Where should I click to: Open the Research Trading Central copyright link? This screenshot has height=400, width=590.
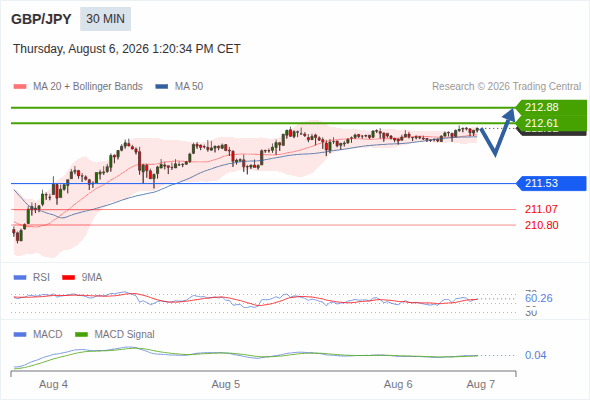(x=506, y=87)
